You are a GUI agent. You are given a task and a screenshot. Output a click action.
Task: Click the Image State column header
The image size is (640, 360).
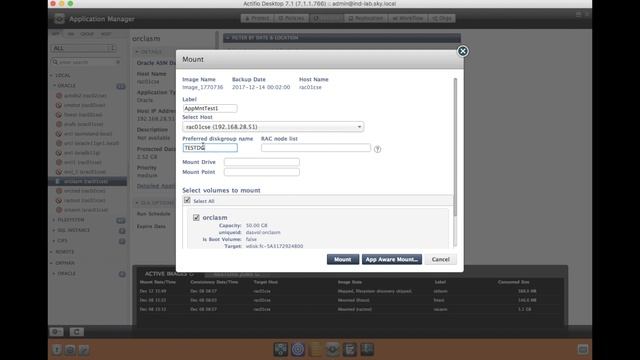click(349, 282)
